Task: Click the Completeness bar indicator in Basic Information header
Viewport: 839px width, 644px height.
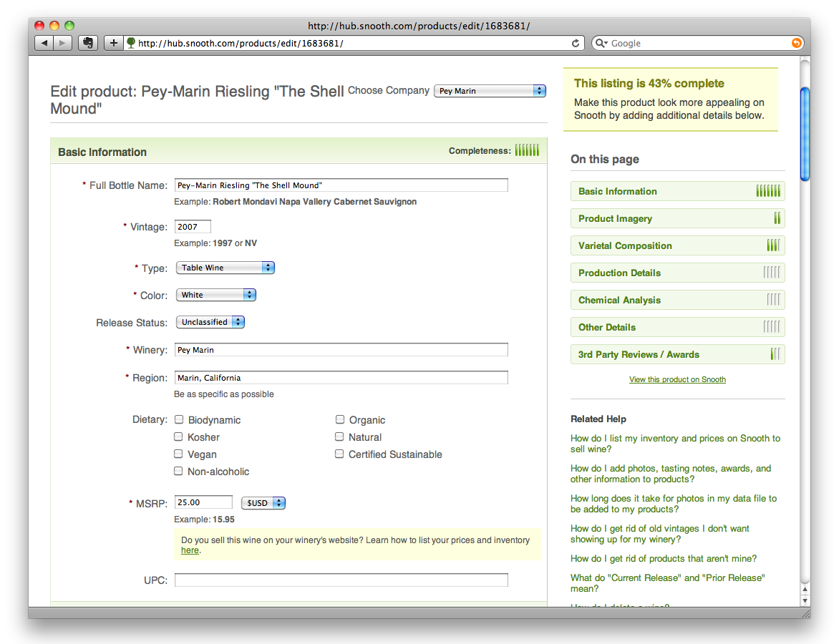Action: [527, 150]
